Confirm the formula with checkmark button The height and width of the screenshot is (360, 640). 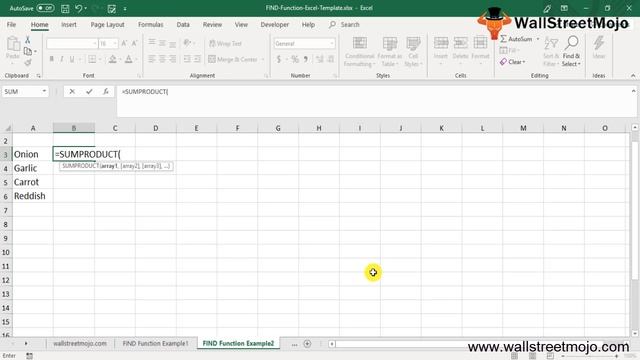pos(89,91)
